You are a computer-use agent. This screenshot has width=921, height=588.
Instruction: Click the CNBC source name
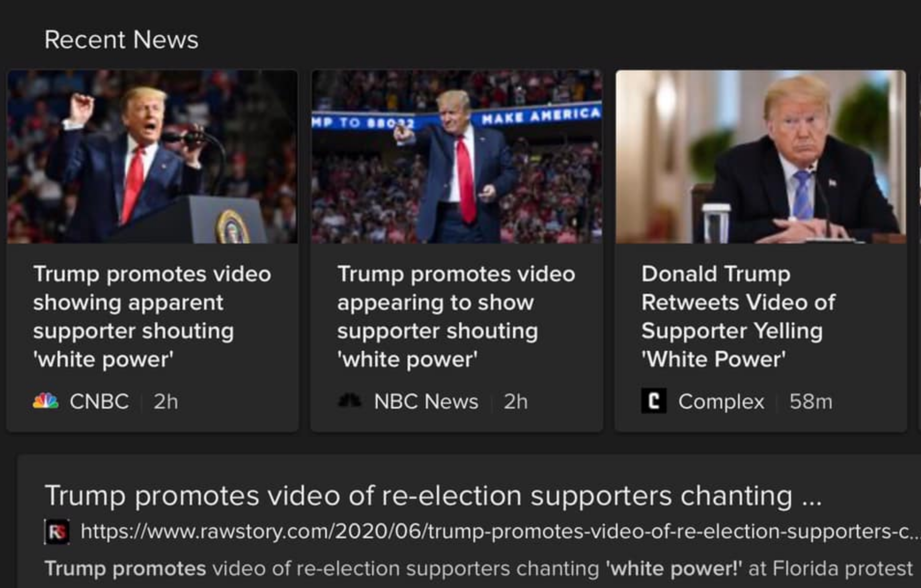coord(99,401)
